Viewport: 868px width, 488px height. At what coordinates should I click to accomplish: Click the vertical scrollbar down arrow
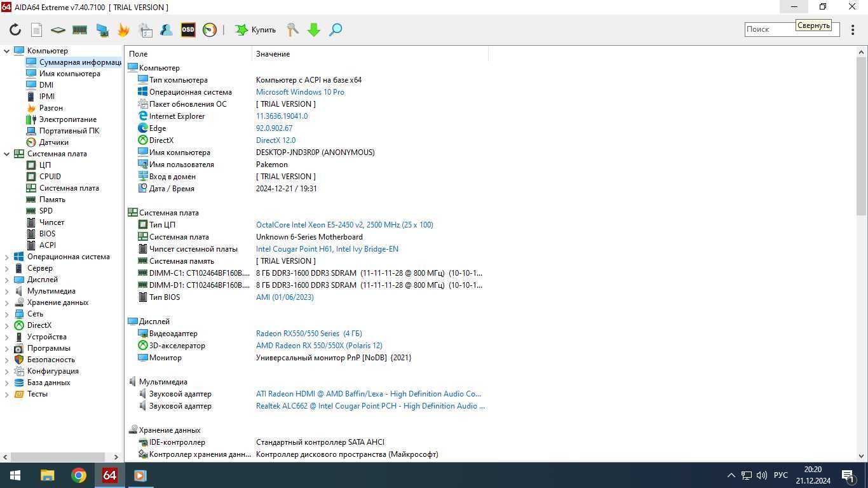coord(862,456)
